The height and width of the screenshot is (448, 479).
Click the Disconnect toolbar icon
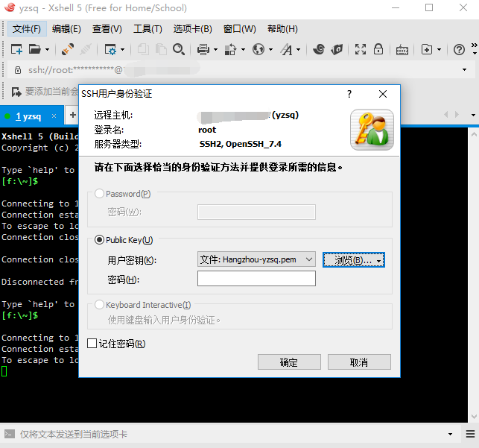[x=86, y=49]
